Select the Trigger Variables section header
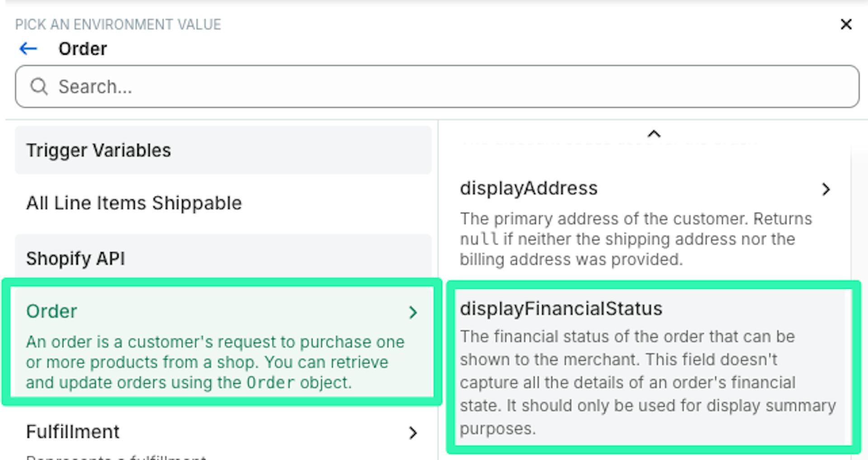868x460 pixels. (x=99, y=150)
